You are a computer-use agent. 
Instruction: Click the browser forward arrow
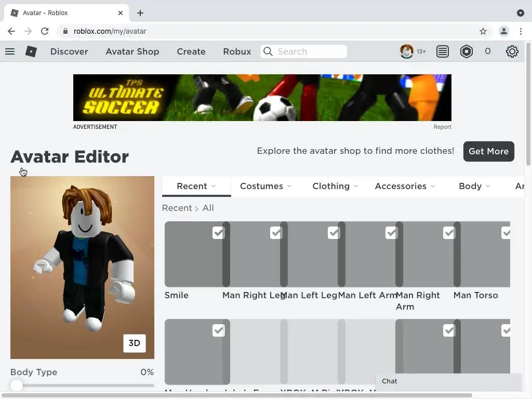(28, 31)
